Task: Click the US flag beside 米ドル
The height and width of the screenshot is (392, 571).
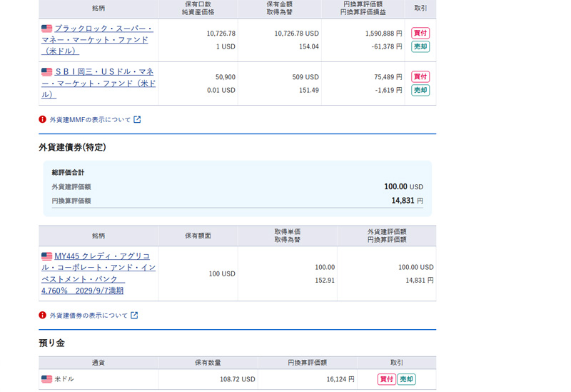Action: point(46,379)
